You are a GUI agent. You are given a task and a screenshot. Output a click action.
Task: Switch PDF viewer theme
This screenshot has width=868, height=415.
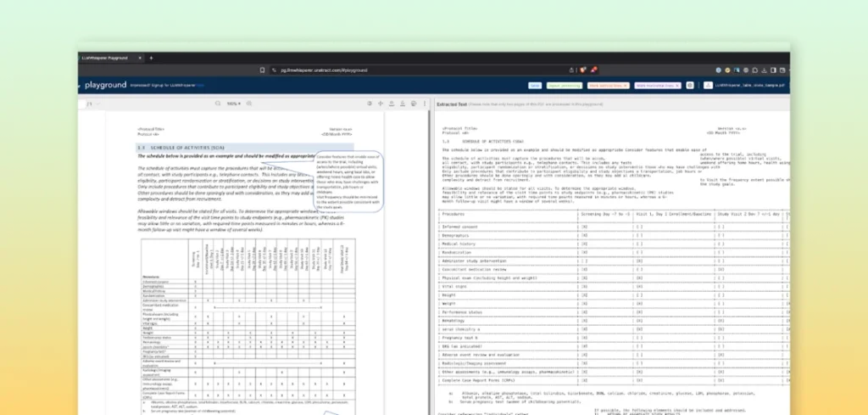[368, 104]
